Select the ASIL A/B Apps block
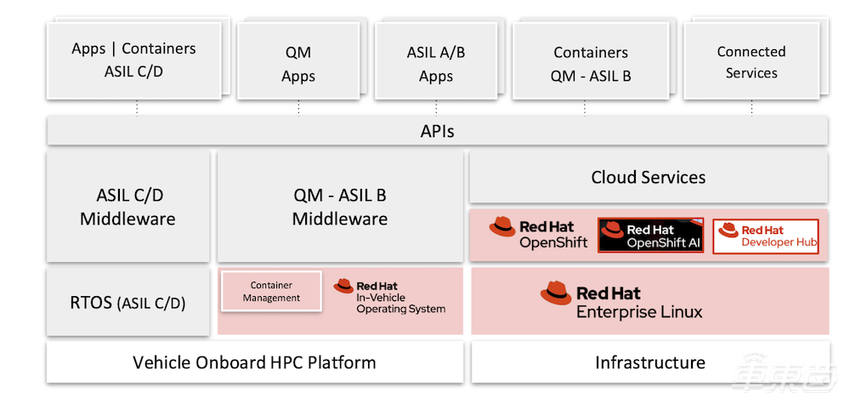The height and width of the screenshot is (405, 850). (x=435, y=61)
